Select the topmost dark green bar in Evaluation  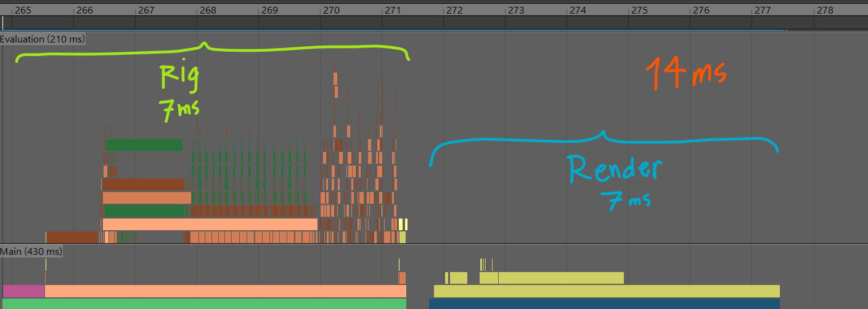click(x=144, y=145)
